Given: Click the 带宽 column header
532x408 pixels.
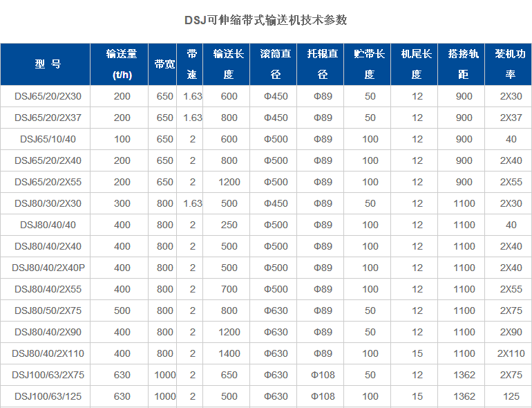Looking at the screenshot, I should click(164, 64).
